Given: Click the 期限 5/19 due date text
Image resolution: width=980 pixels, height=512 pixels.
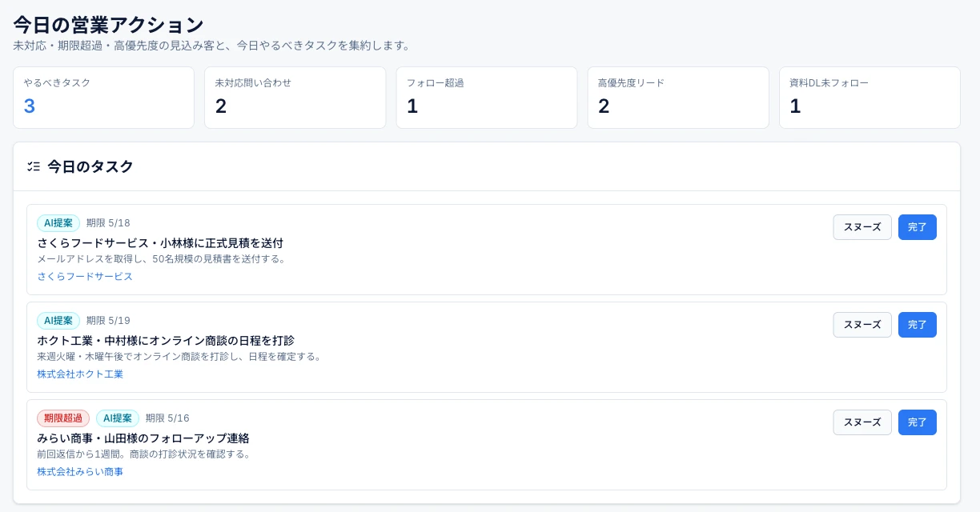Looking at the screenshot, I should (x=108, y=321).
